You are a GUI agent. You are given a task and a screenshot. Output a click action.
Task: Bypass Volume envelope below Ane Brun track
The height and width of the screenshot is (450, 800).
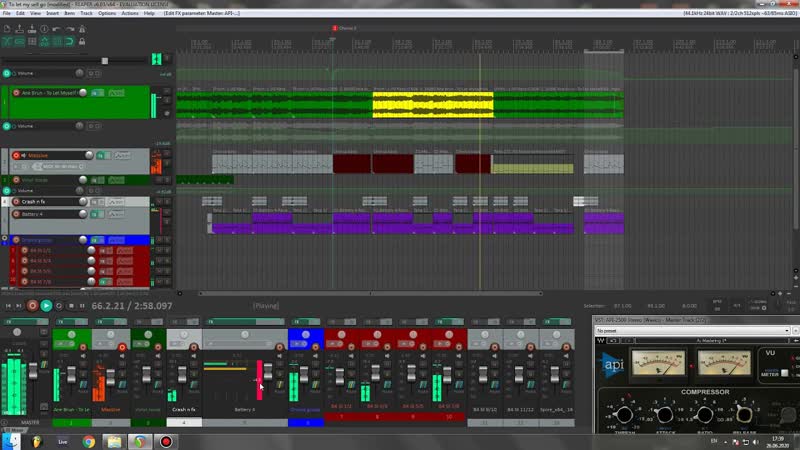click(x=7, y=126)
